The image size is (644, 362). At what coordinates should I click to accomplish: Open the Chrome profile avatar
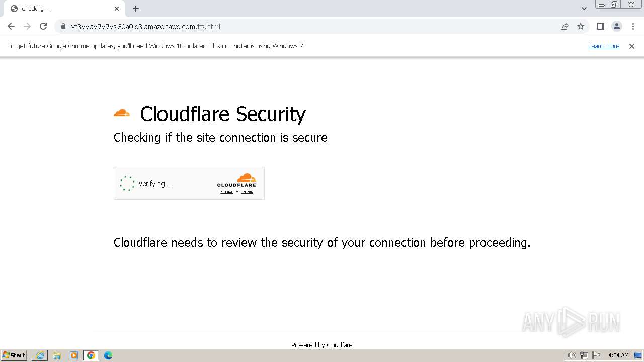pyautogui.click(x=617, y=26)
